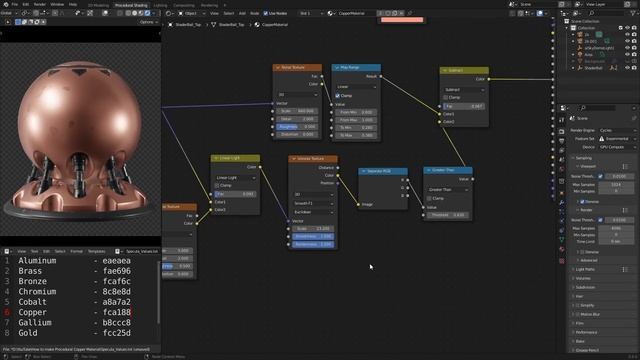Open Greater Than operation dropdown
The height and width of the screenshot is (360, 640).
click(448, 190)
